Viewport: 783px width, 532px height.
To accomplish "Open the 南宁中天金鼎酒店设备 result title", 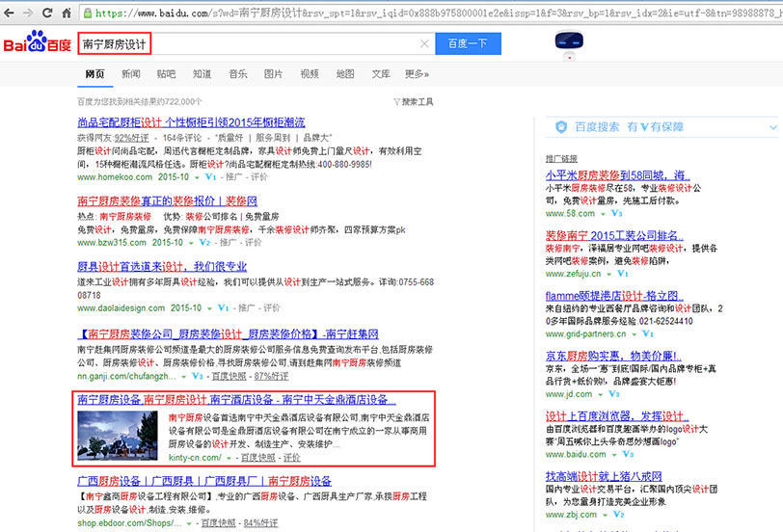I will [236, 400].
